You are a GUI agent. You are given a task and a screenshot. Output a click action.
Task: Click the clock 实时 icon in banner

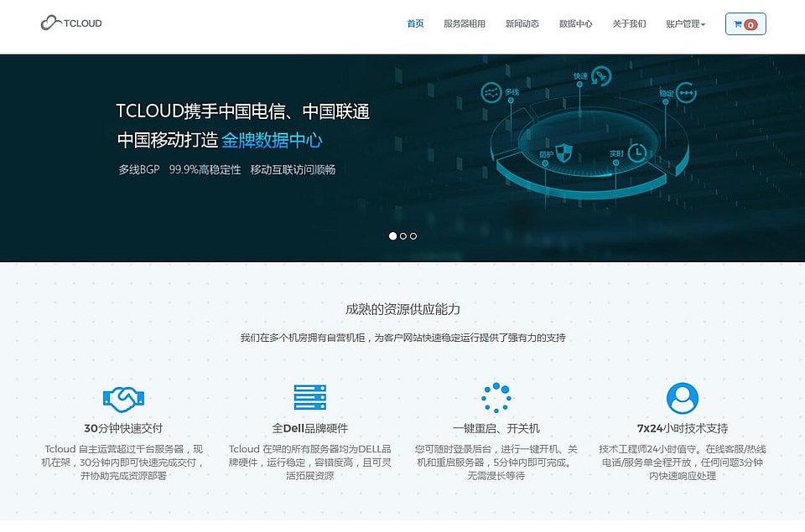tap(638, 152)
